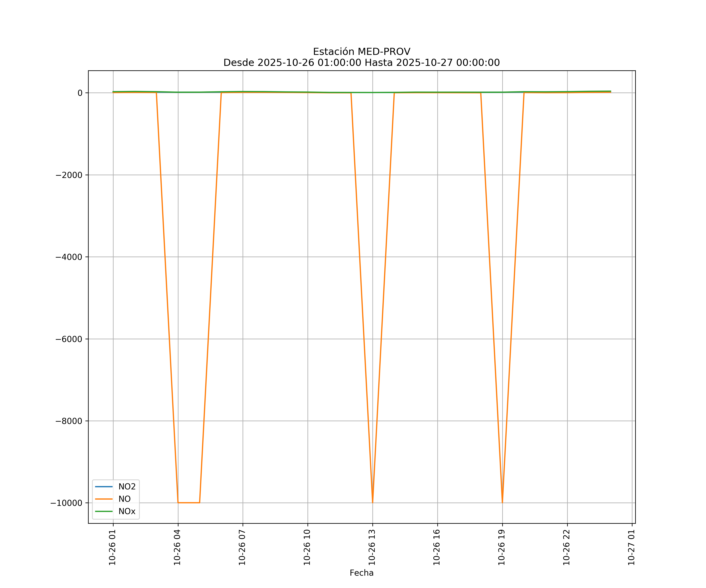Viewport: 706px width, 588px height.
Task: Select the NO2 legend label text
Action: click(127, 486)
